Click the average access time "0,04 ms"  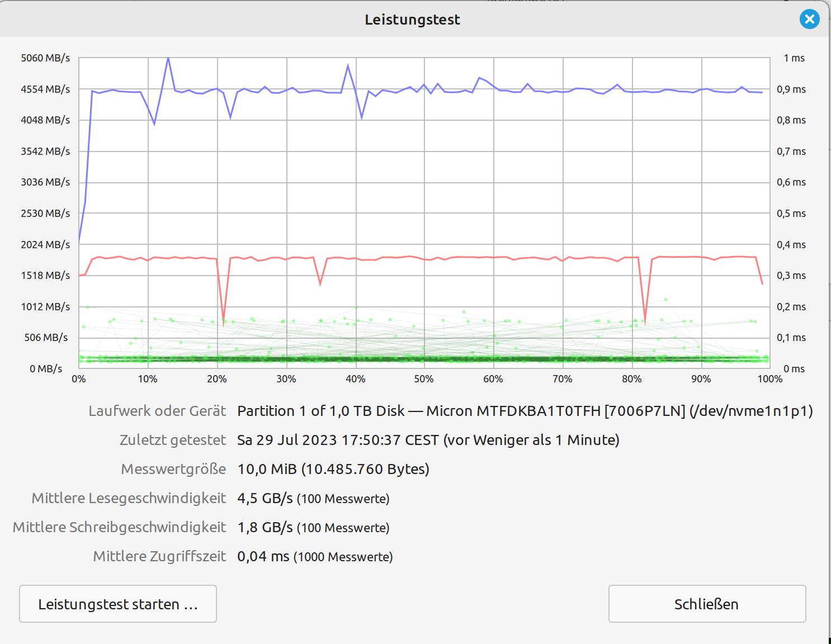click(x=263, y=556)
